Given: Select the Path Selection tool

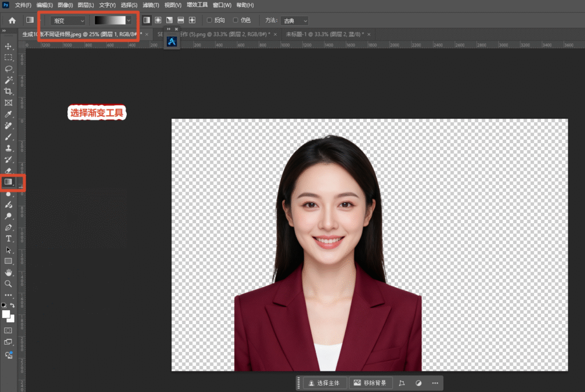Looking at the screenshot, I should (x=8, y=250).
